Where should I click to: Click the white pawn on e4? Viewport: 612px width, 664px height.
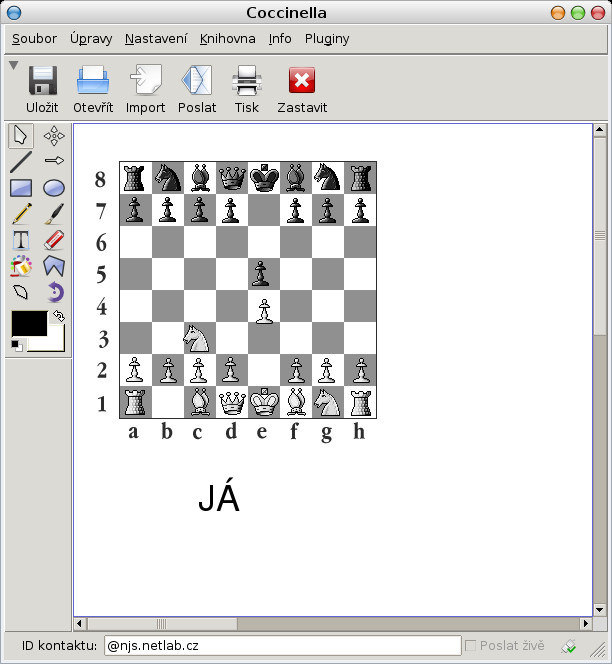pos(264,312)
